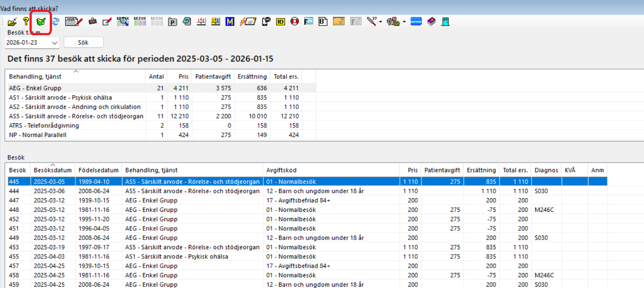Screen dimensions: 644x288
Task: Click the blue M toolbar icon
Action: (x=230, y=21)
